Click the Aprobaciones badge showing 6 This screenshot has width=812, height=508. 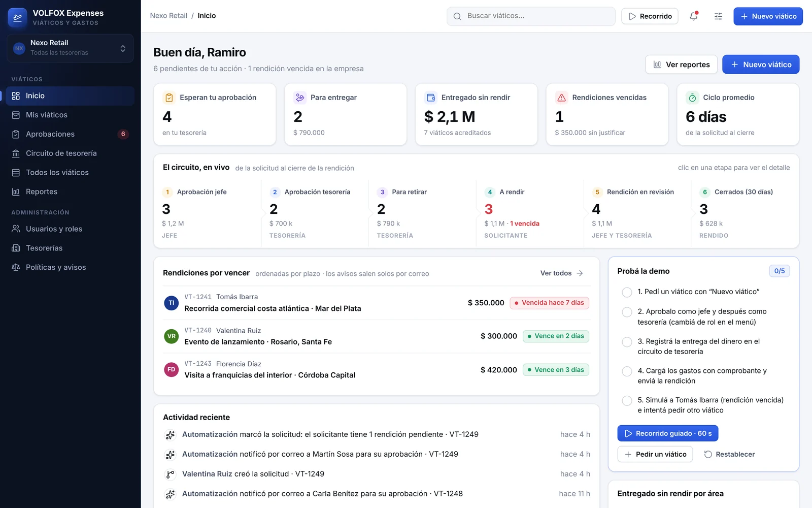(x=123, y=134)
